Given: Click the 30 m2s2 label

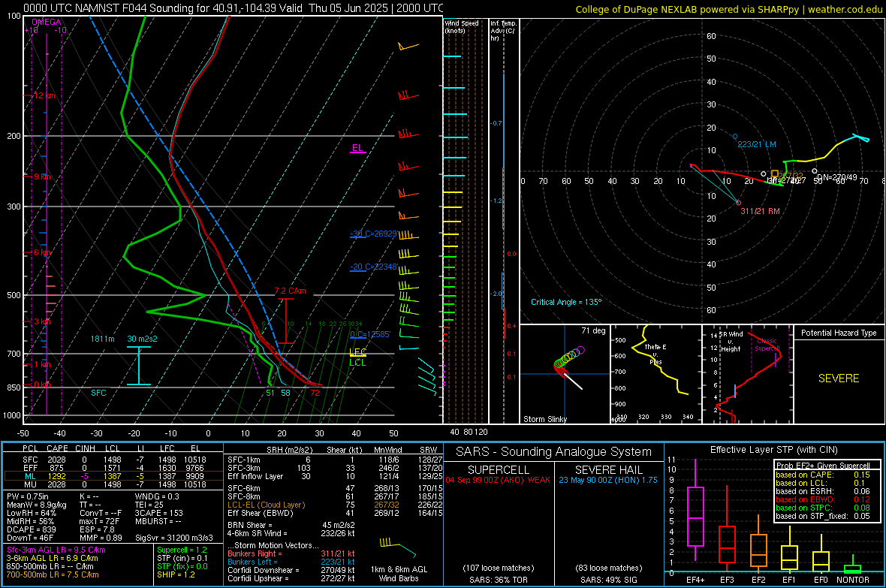Looking at the screenshot, I should (142, 339).
